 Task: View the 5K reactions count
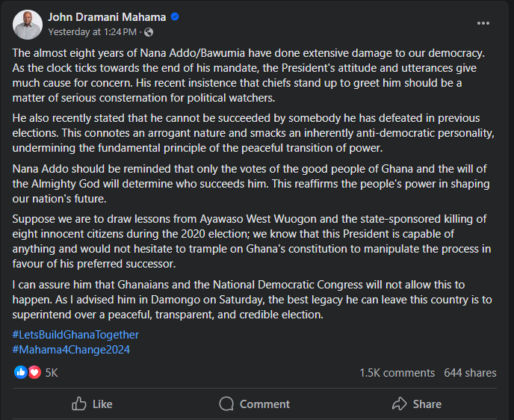click(x=52, y=372)
